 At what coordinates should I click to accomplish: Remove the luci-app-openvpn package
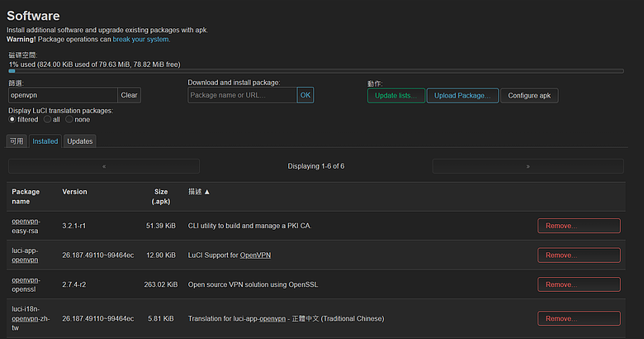click(579, 255)
